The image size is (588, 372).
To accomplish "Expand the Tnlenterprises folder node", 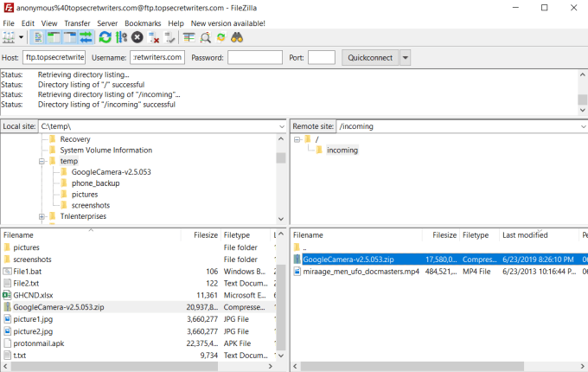I will pos(42,216).
